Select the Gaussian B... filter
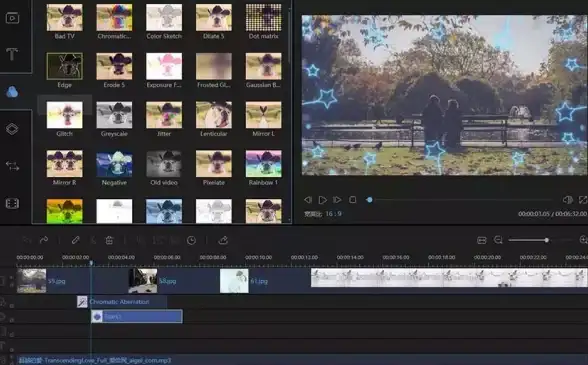The image size is (588, 365). [x=264, y=66]
